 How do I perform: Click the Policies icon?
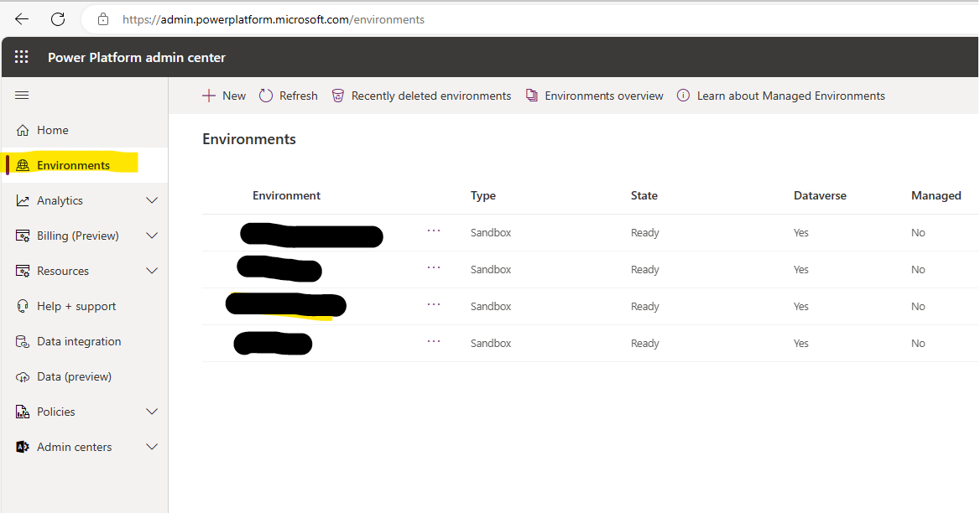tap(23, 412)
